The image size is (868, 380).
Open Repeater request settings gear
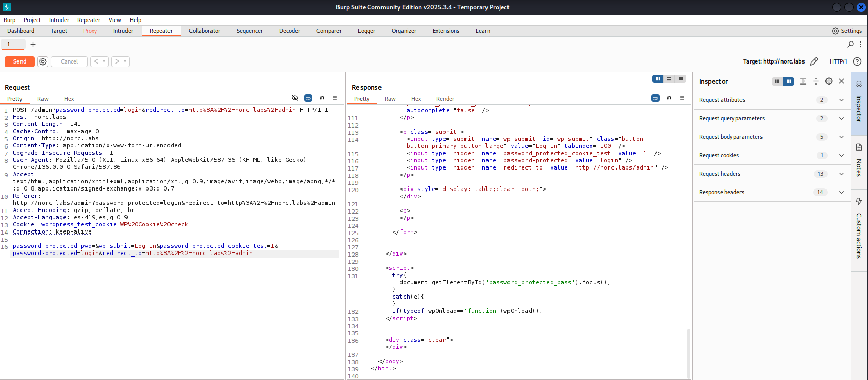pyautogui.click(x=43, y=61)
